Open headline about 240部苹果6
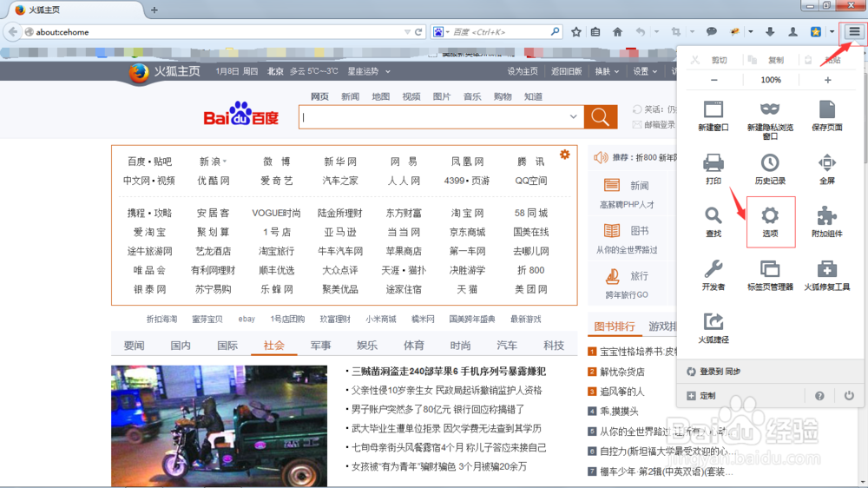This screenshot has height=488, width=868. [x=449, y=371]
